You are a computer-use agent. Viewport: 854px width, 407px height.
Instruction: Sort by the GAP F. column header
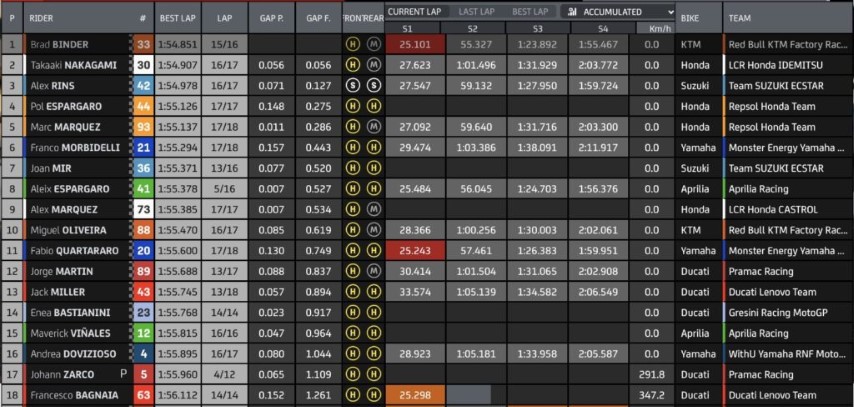click(319, 18)
